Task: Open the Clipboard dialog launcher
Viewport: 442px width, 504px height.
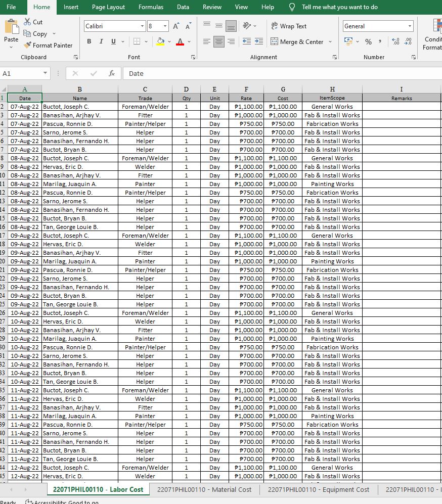Action: click(76, 57)
